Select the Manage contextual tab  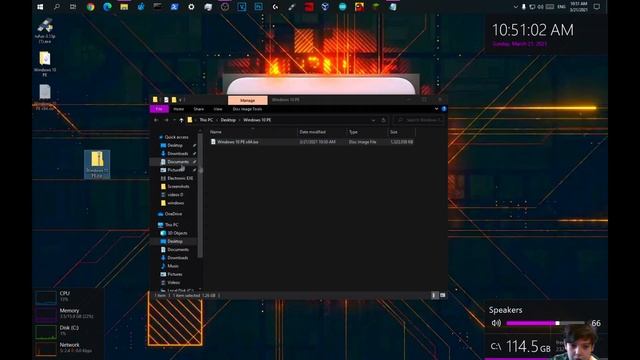point(247,100)
